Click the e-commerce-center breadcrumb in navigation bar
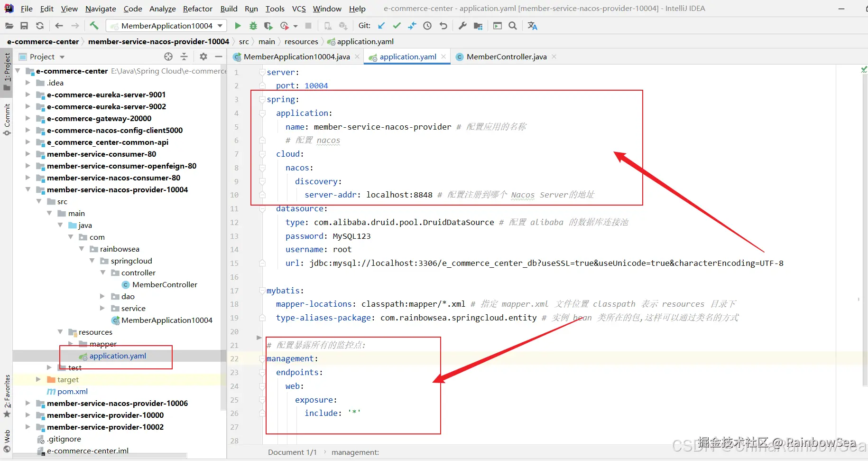Image resolution: width=868 pixels, height=461 pixels. (43, 42)
